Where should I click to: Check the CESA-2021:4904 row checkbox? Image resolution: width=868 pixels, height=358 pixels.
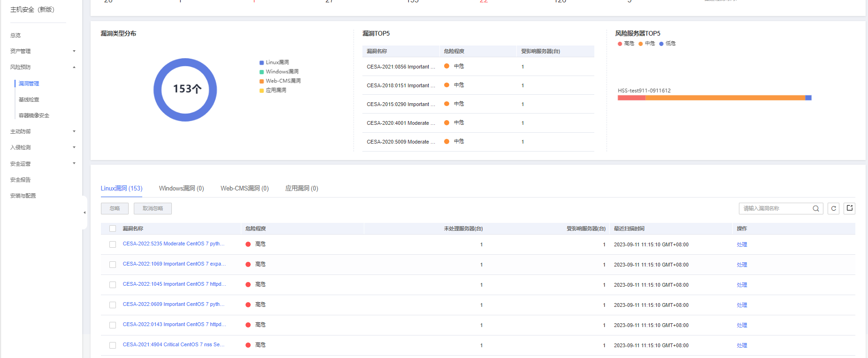click(x=113, y=345)
